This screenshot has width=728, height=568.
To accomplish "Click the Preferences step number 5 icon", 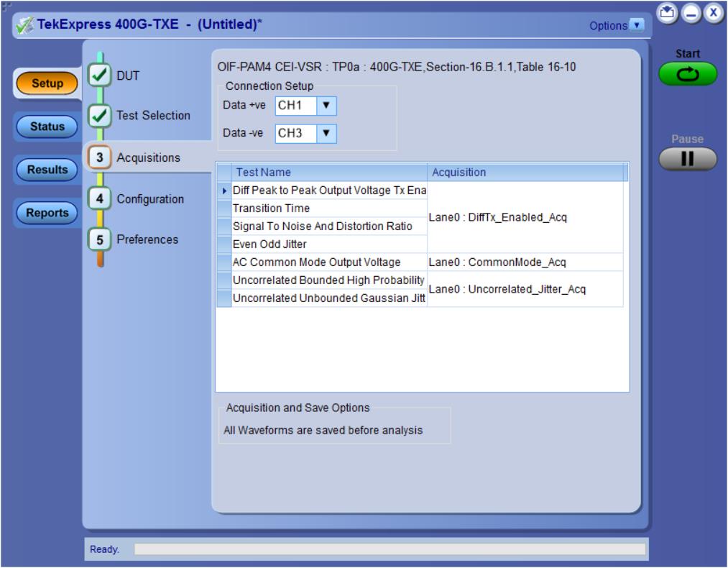I will coord(98,239).
